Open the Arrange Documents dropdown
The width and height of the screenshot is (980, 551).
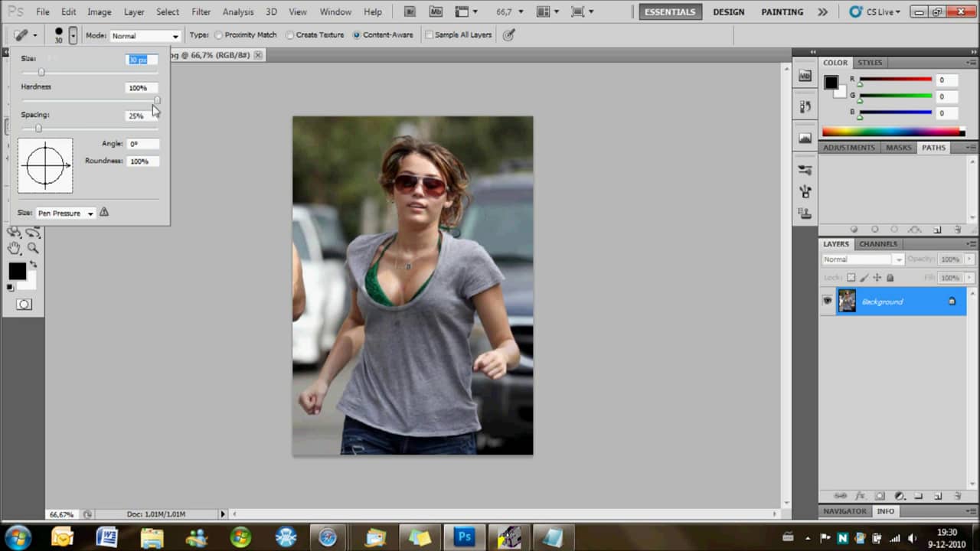tap(547, 11)
